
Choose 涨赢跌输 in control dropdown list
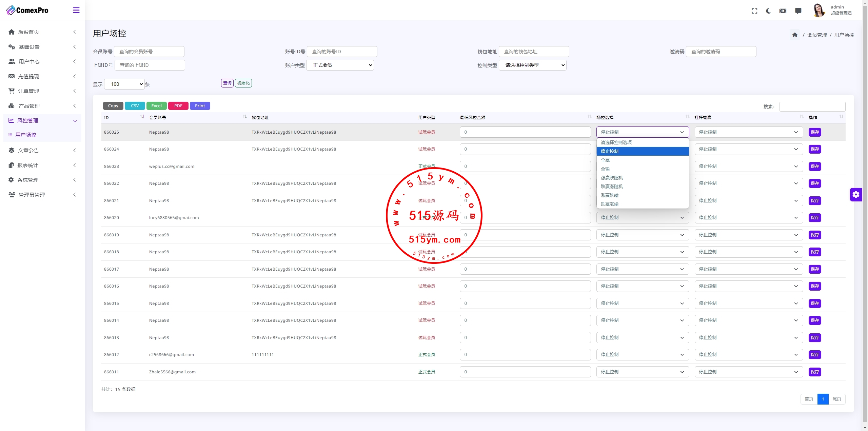pos(610,195)
